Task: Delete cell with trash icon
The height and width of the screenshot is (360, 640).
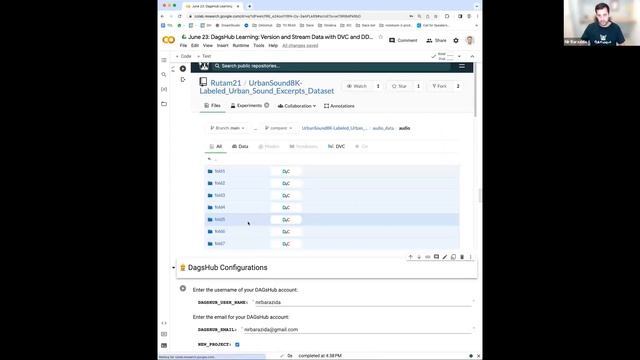Action: 462,257
